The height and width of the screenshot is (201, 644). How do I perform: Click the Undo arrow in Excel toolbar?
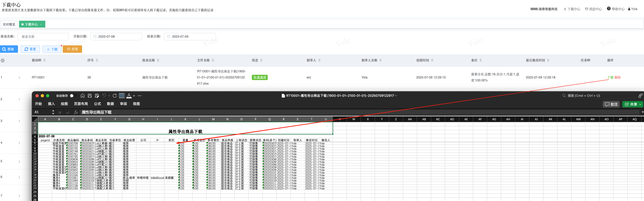[x=104, y=96]
